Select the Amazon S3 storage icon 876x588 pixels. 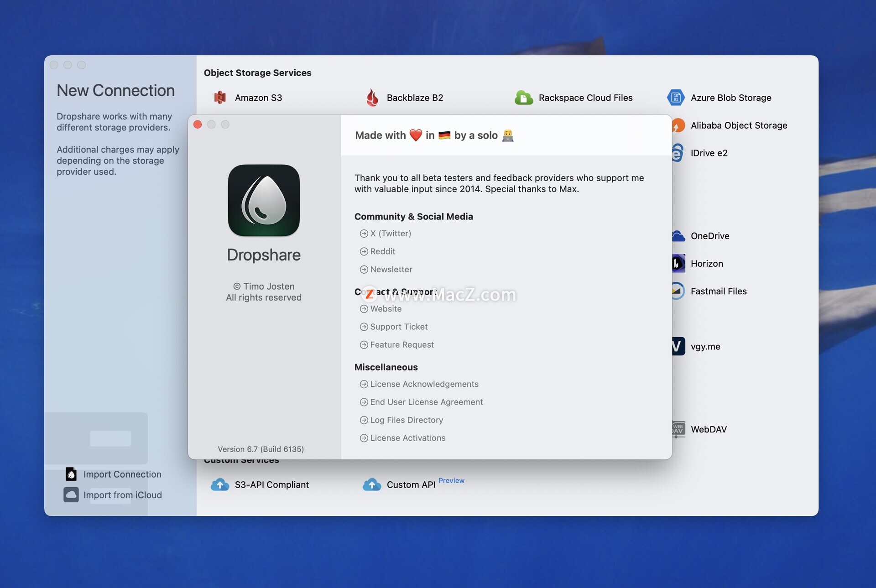tap(220, 98)
